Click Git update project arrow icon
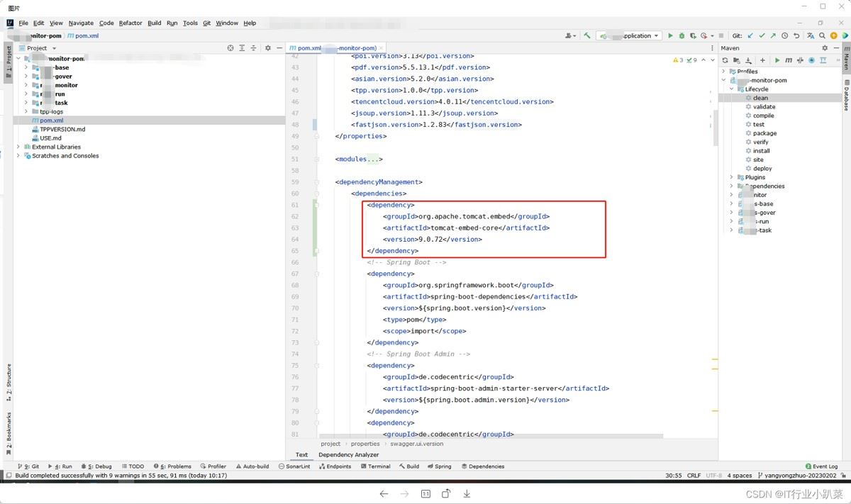 (x=750, y=35)
